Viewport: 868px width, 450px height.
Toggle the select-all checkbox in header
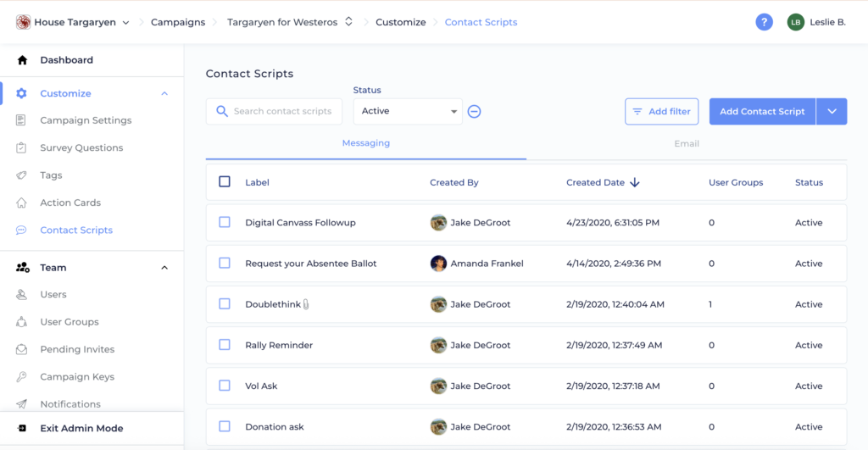(224, 181)
